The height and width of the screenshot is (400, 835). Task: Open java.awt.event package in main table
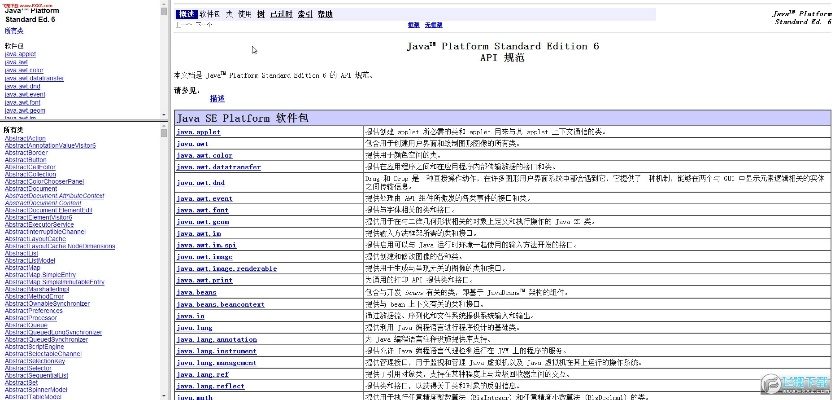point(204,199)
